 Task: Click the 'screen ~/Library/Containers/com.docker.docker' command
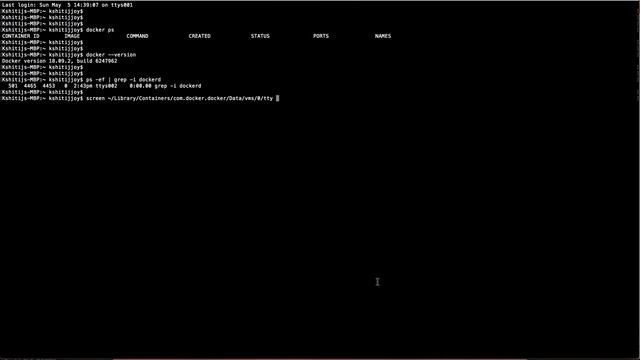[180, 98]
